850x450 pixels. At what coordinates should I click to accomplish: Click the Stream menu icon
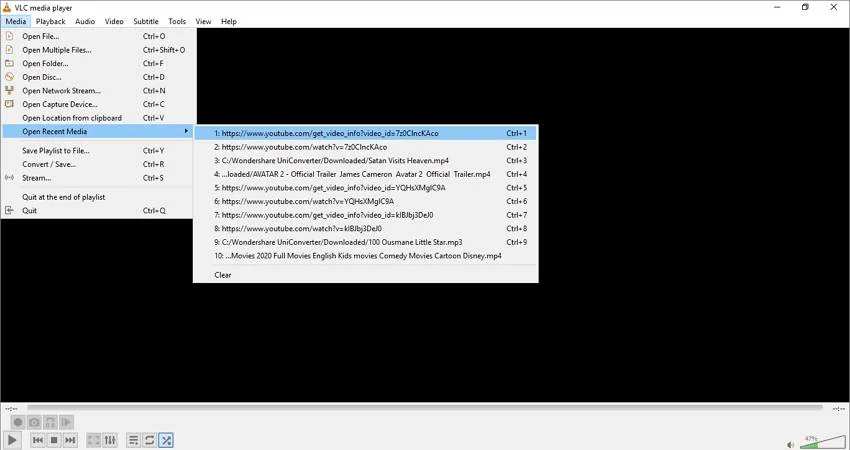click(x=9, y=177)
